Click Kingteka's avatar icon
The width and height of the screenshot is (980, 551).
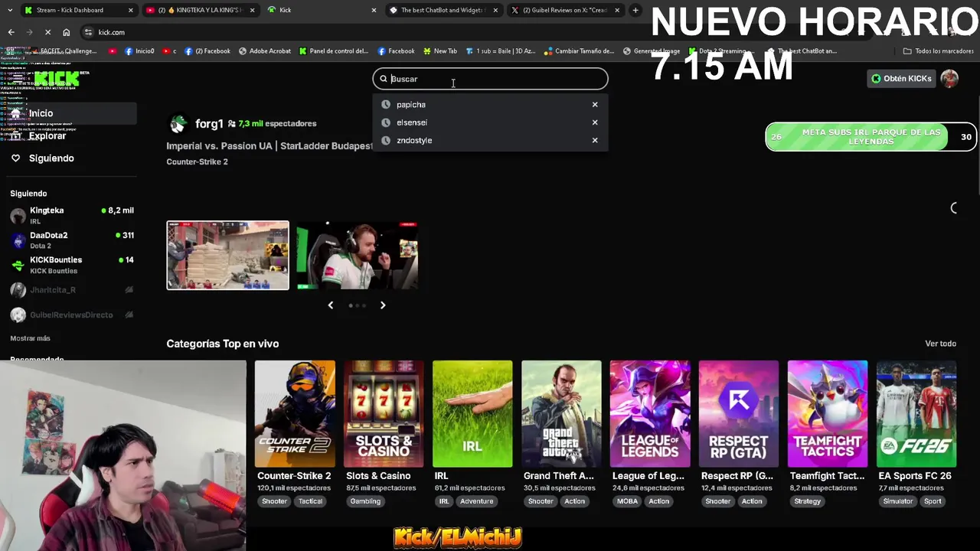pyautogui.click(x=18, y=216)
